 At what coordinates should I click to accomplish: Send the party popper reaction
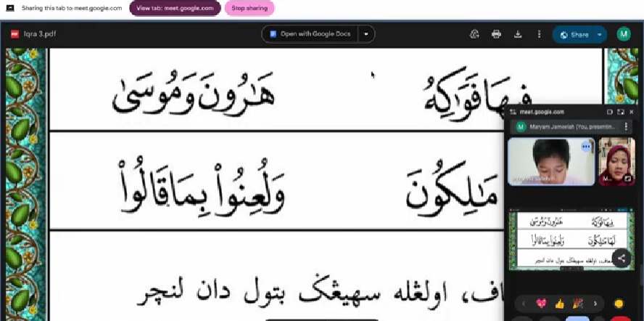[x=577, y=304]
